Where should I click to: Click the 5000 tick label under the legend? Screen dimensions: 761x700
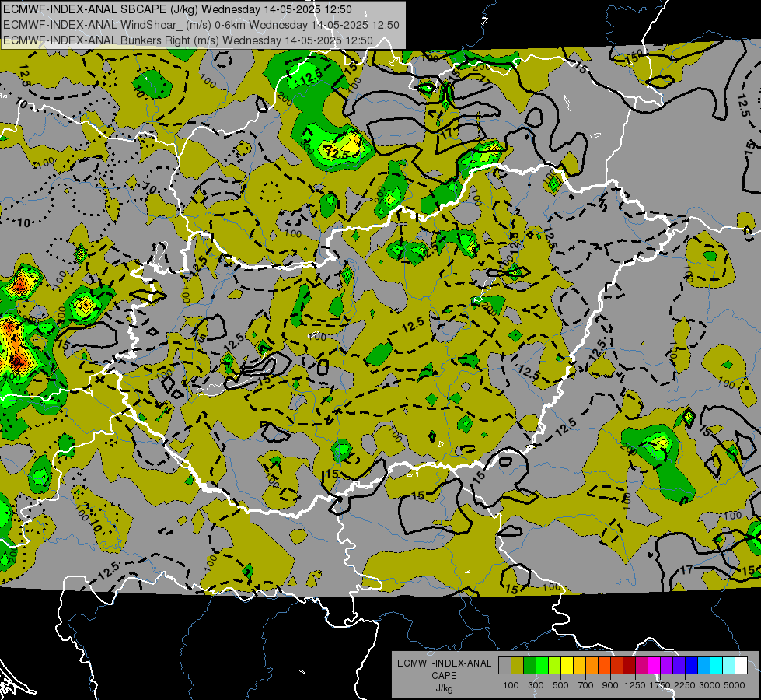click(x=735, y=685)
